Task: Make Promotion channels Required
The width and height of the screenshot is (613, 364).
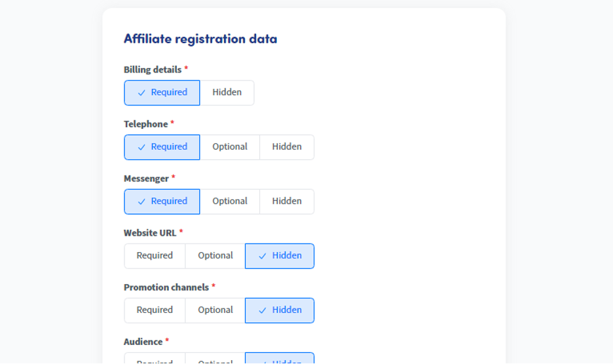Action: [155, 310]
